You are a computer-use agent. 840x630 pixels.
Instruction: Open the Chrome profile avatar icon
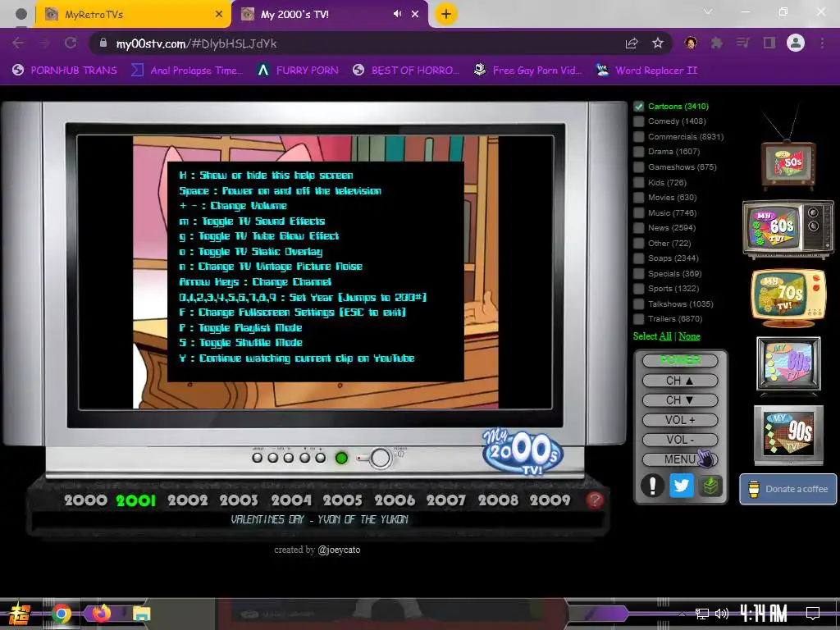pos(796,43)
